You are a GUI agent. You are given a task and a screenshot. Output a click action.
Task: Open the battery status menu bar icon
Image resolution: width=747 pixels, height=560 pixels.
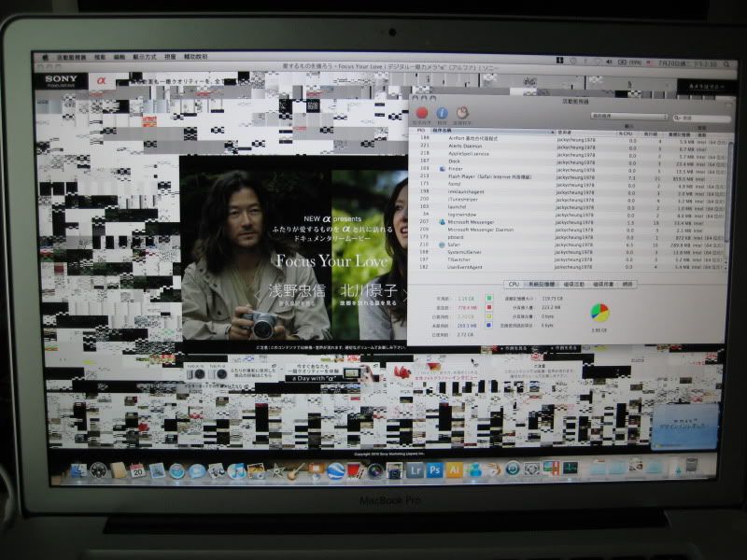point(629,63)
